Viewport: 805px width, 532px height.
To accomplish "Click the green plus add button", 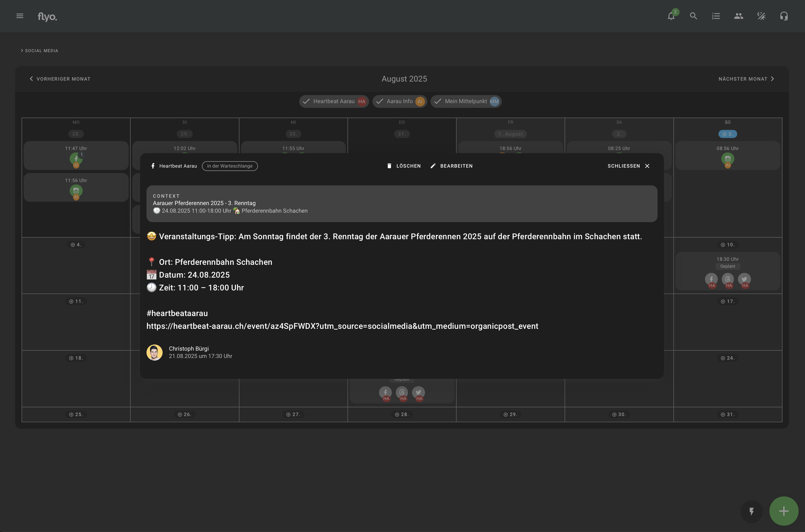I will click(784, 511).
